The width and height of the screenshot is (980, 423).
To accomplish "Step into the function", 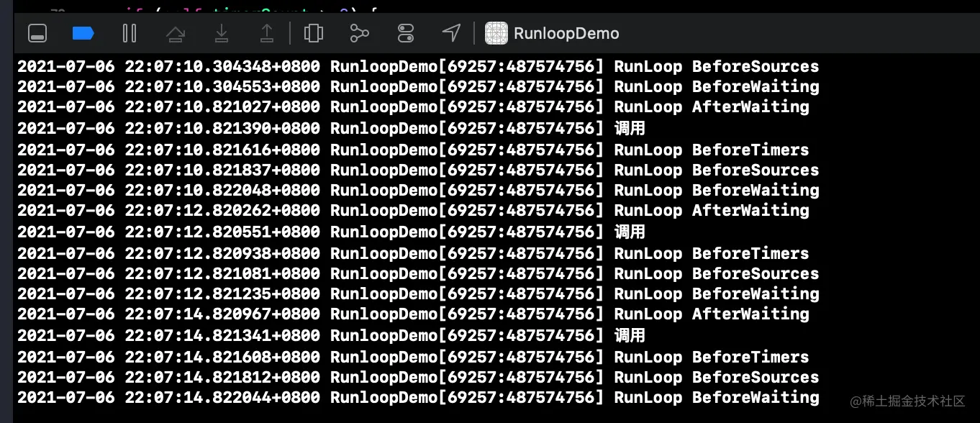I will click(222, 33).
